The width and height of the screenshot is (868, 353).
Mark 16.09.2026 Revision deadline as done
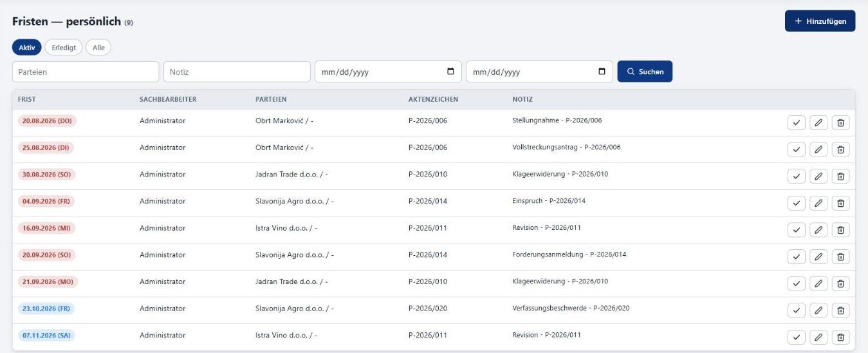coord(796,230)
